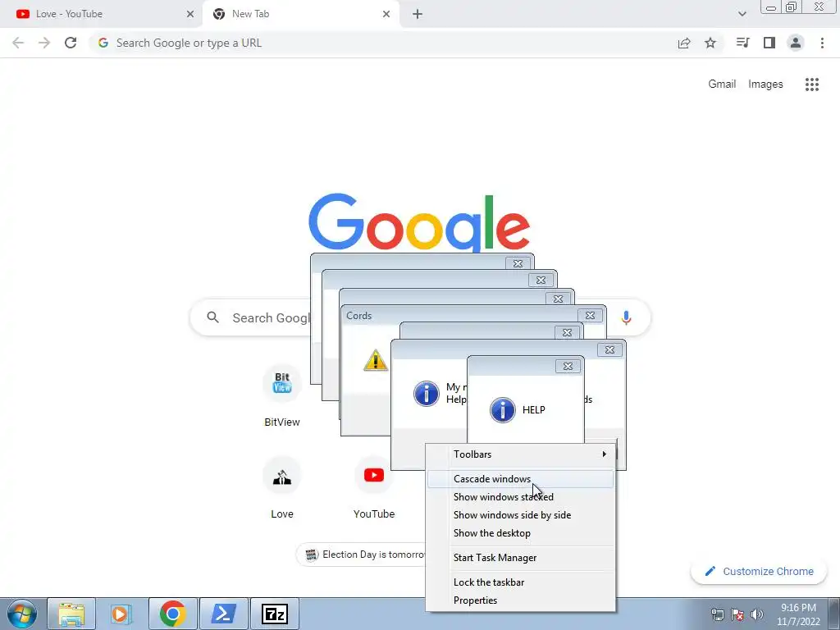The image size is (840, 630).
Task: Click the volume speaker tray icon
Action: point(757,614)
